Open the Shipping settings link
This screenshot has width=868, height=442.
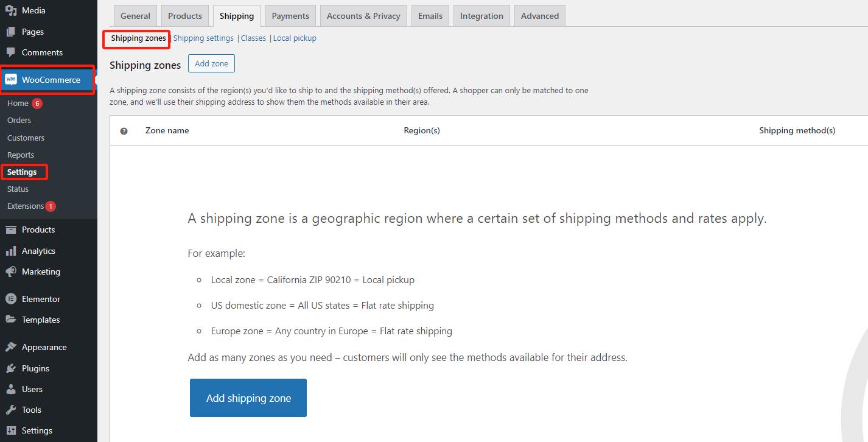203,38
